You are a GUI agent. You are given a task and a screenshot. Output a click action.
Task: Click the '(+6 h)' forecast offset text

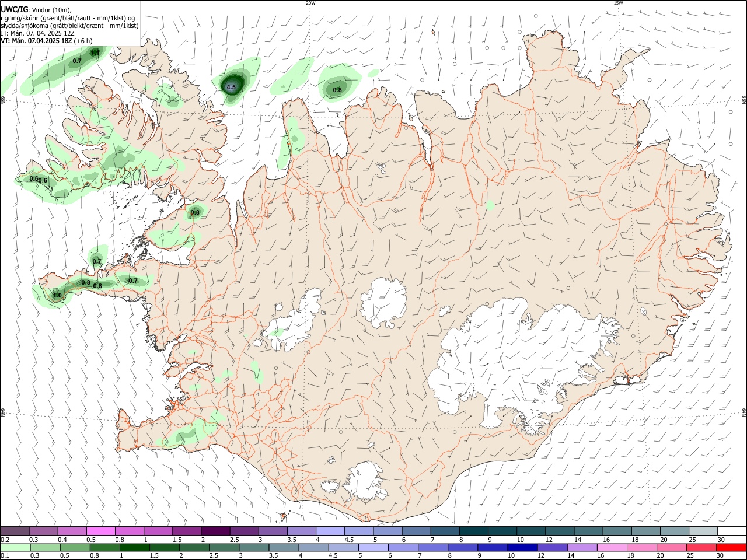click(83, 41)
